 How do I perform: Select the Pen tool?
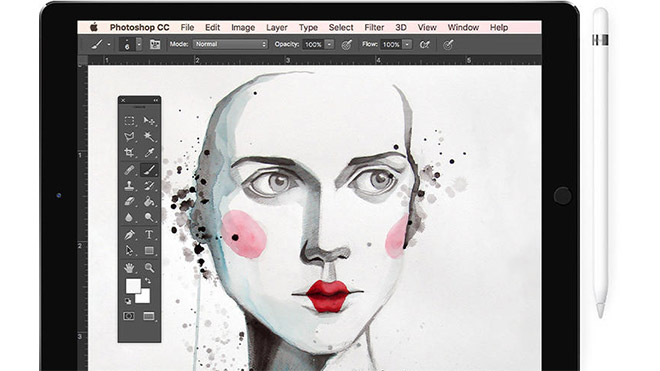click(x=129, y=235)
